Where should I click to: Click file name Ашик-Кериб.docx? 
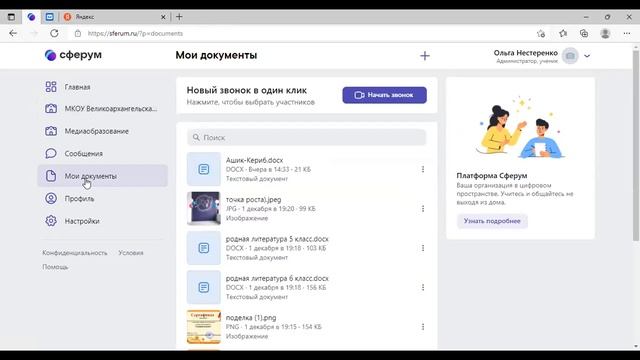click(254, 160)
